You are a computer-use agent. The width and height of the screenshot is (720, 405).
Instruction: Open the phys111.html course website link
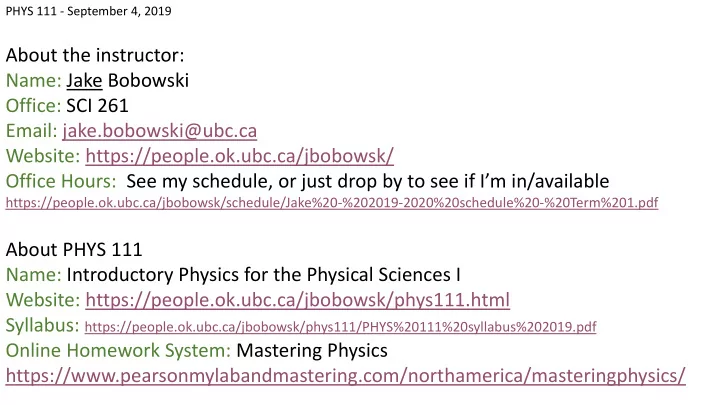(297, 300)
